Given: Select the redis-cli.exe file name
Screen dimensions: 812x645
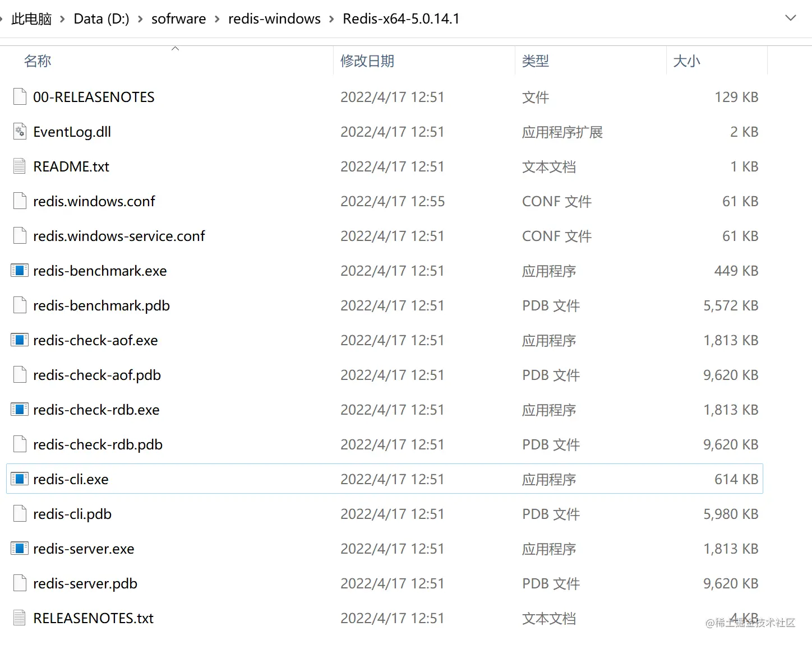Looking at the screenshot, I should (71, 479).
